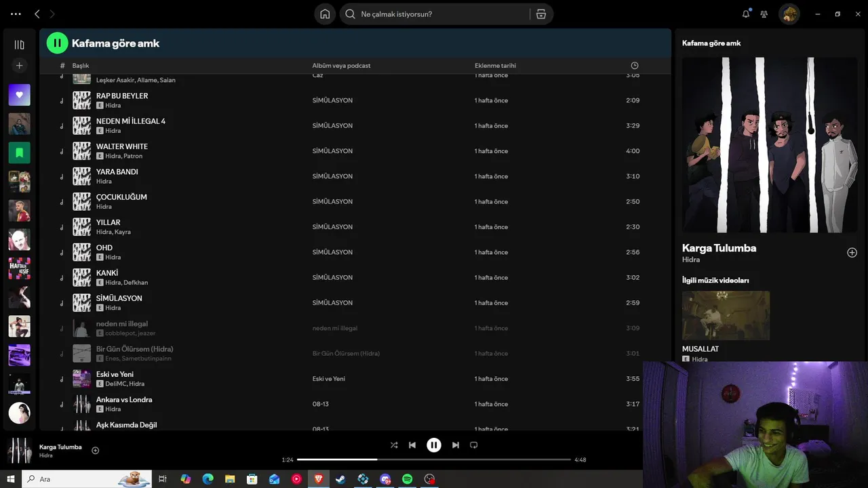This screenshot has width=868, height=488.
Task: Switch to Spotify taskbar icon
Action: (x=407, y=479)
